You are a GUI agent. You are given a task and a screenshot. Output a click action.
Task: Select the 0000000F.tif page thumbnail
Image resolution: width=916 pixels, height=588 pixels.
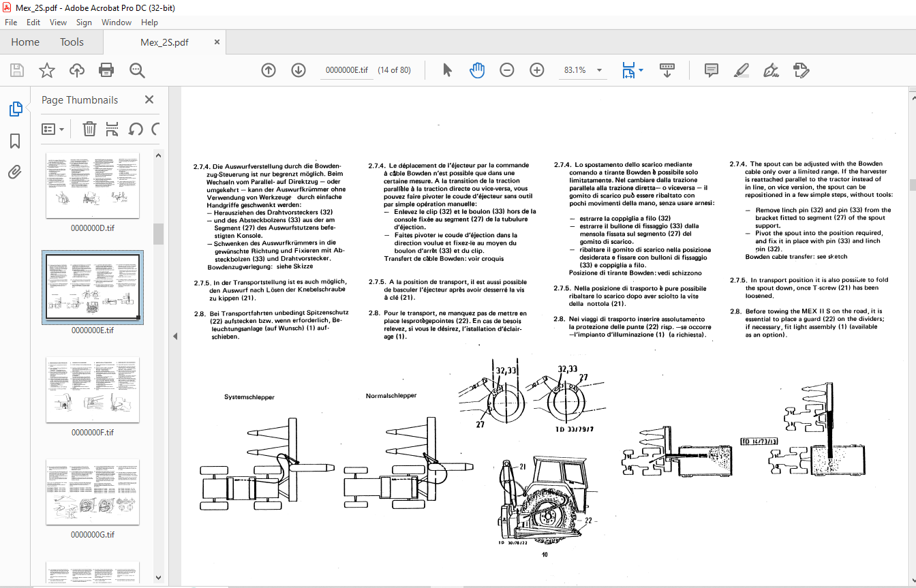[93, 390]
